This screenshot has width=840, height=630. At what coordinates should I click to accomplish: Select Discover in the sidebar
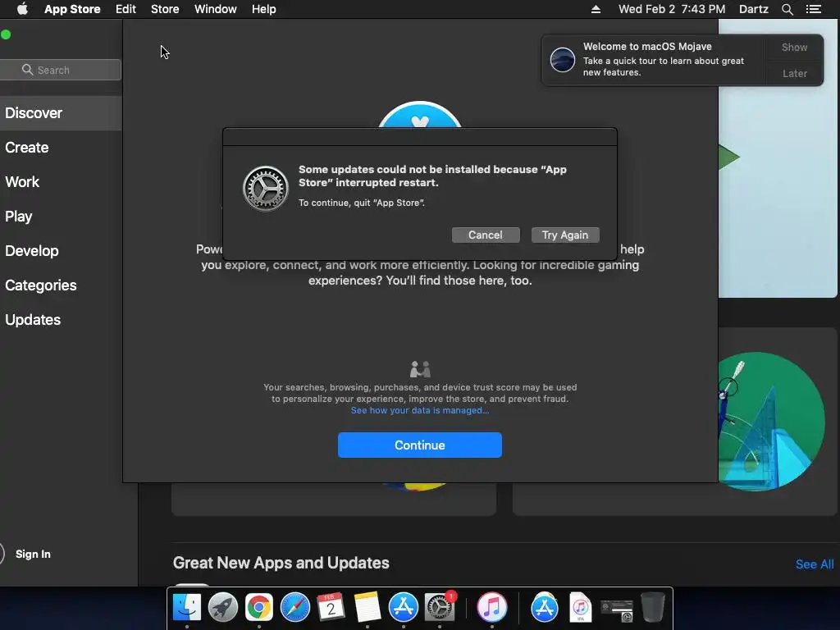click(61, 113)
